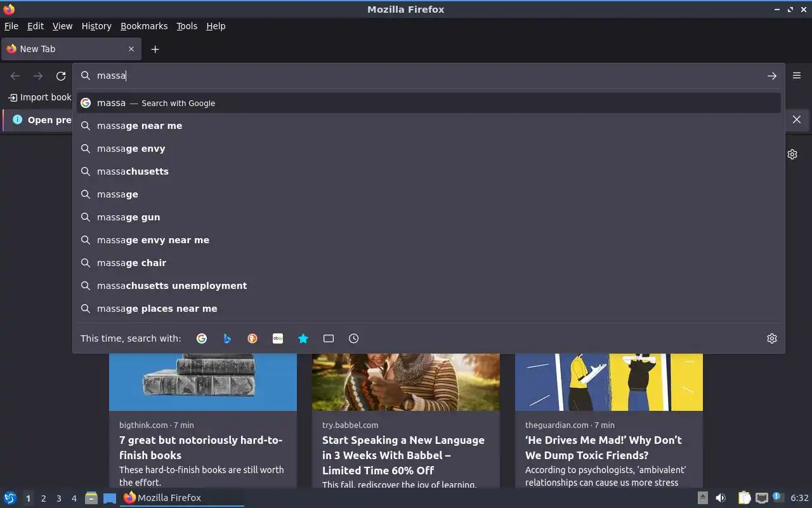Image resolution: width=812 pixels, height=508 pixels.
Task: Choose the 'massage gun' suggestion
Action: click(x=428, y=217)
